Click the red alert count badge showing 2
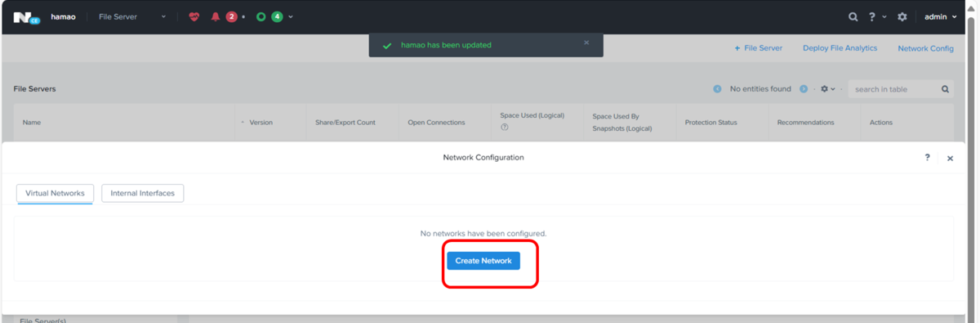Image resolution: width=980 pixels, height=323 pixels. [231, 16]
